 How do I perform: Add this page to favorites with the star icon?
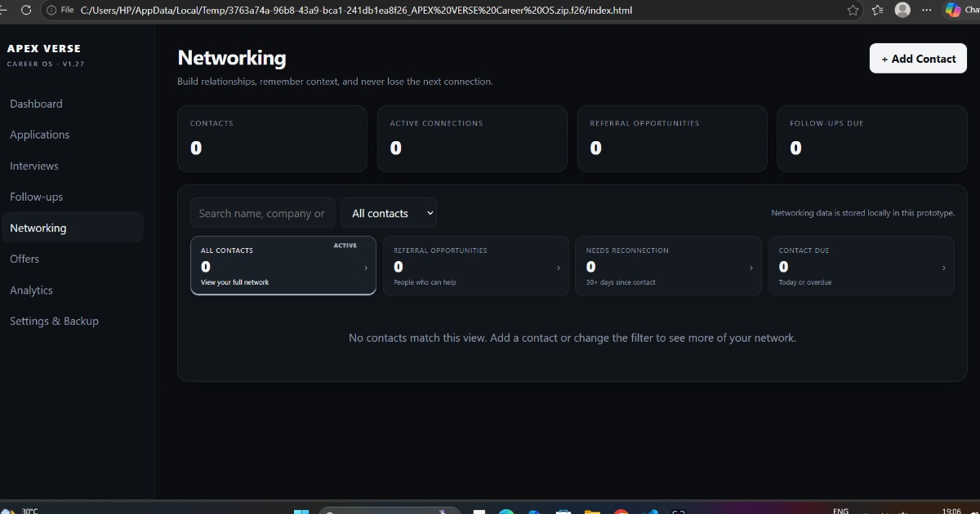pyautogui.click(x=853, y=10)
